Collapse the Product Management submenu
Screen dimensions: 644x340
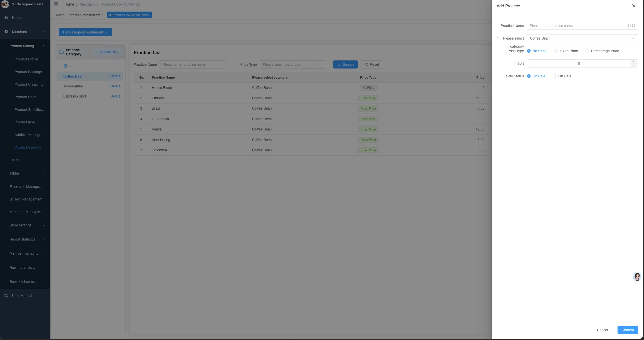coord(43,46)
